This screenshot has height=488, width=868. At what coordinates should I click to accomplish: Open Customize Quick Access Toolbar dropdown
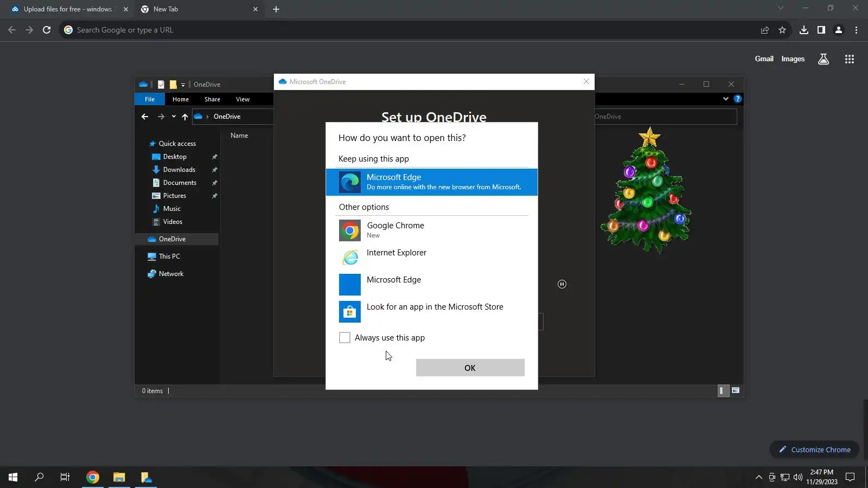pyautogui.click(x=183, y=85)
